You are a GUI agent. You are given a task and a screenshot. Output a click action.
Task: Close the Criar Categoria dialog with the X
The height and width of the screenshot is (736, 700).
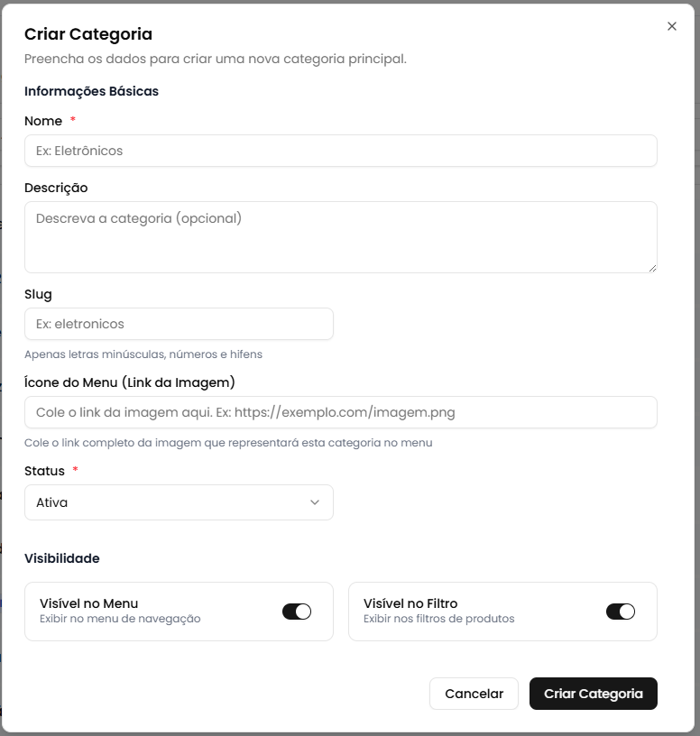coord(672,26)
